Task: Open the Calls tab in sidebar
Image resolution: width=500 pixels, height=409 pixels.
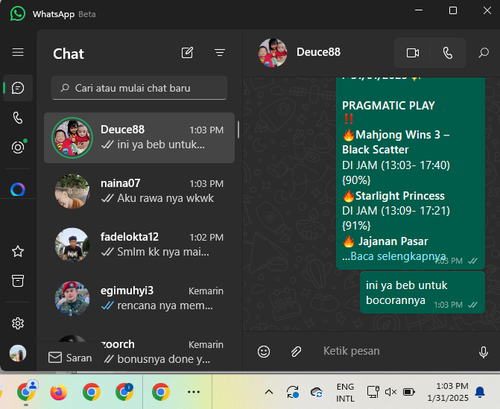Action: pos(18,118)
